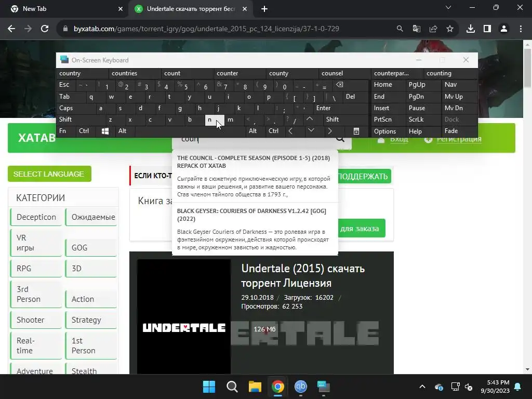Toggle Caps key on keyboard
Image resolution: width=532 pixels, height=399 pixels.
(75, 108)
